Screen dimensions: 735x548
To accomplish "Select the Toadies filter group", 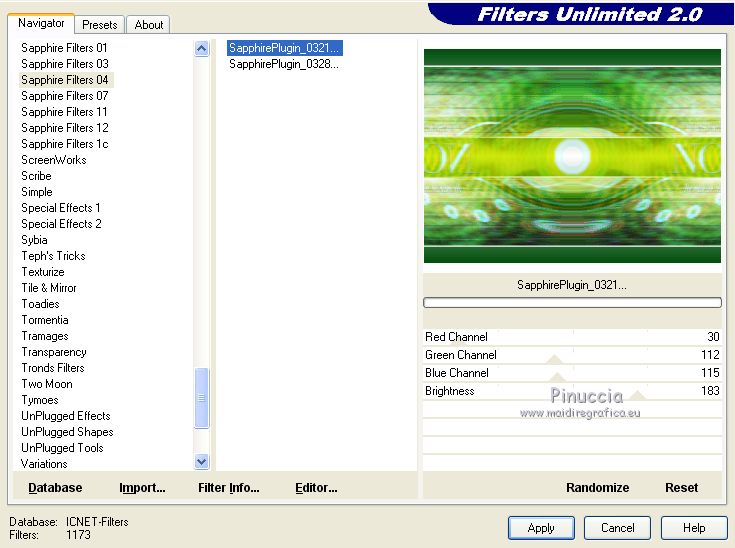I will coord(40,304).
